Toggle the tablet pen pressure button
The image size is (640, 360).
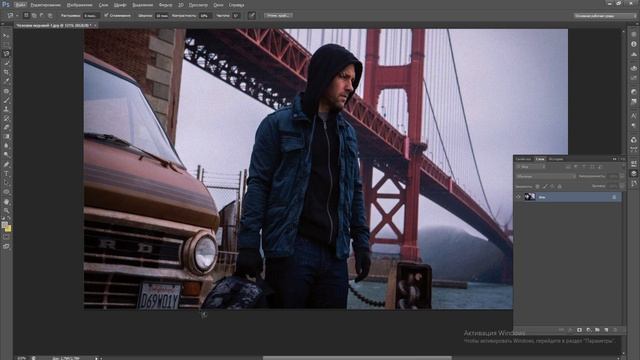(x=252, y=16)
